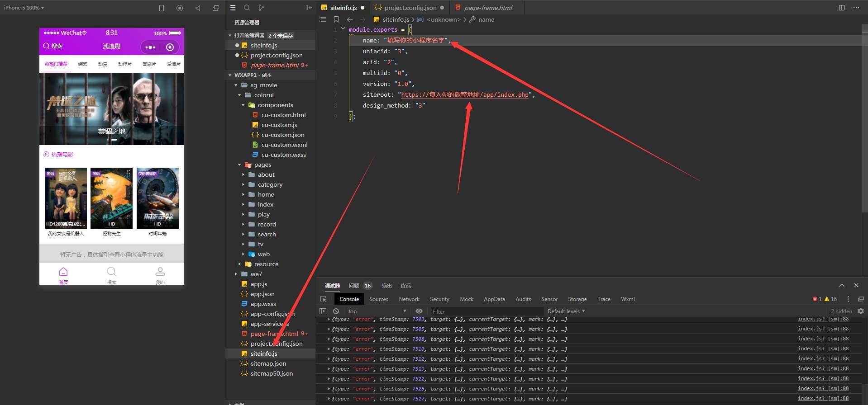Click the siteroot URL link in code
Image resolution: width=868 pixels, height=405 pixels.
tap(465, 94)
